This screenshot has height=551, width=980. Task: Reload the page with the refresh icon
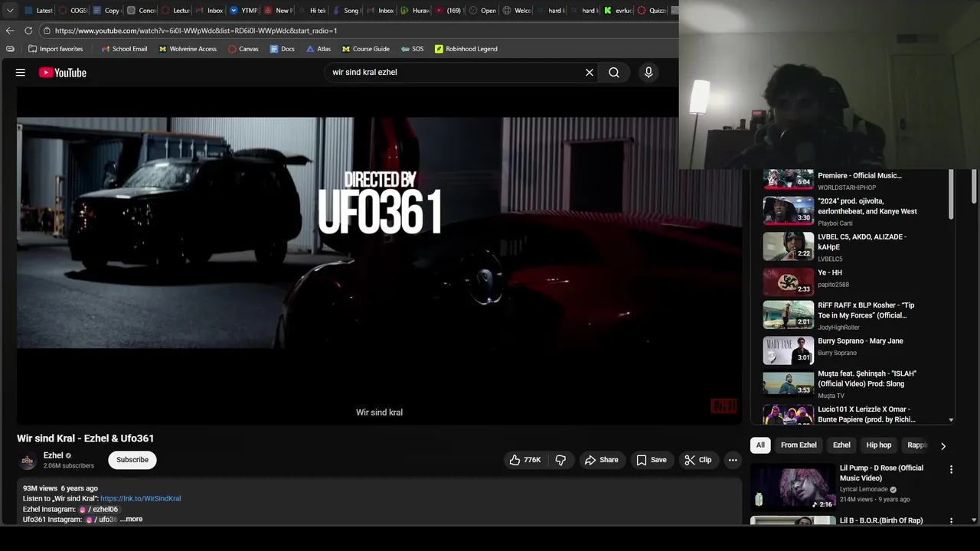tap(28, 31)
